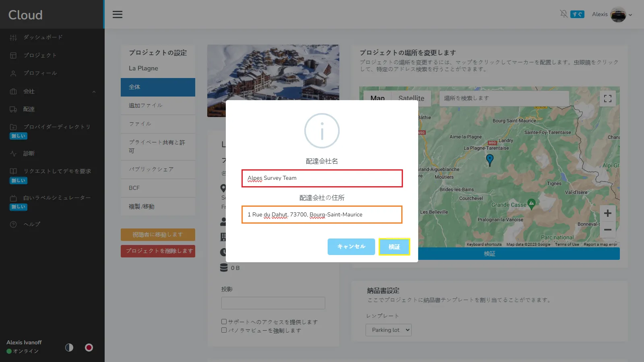Open the Diagnostics sidebar item

coord(29,154)
